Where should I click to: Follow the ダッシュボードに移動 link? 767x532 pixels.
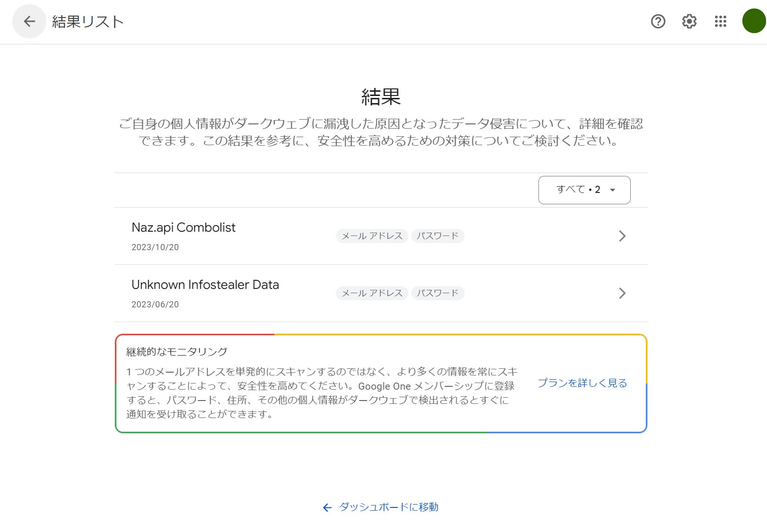[x=388, y=507]
